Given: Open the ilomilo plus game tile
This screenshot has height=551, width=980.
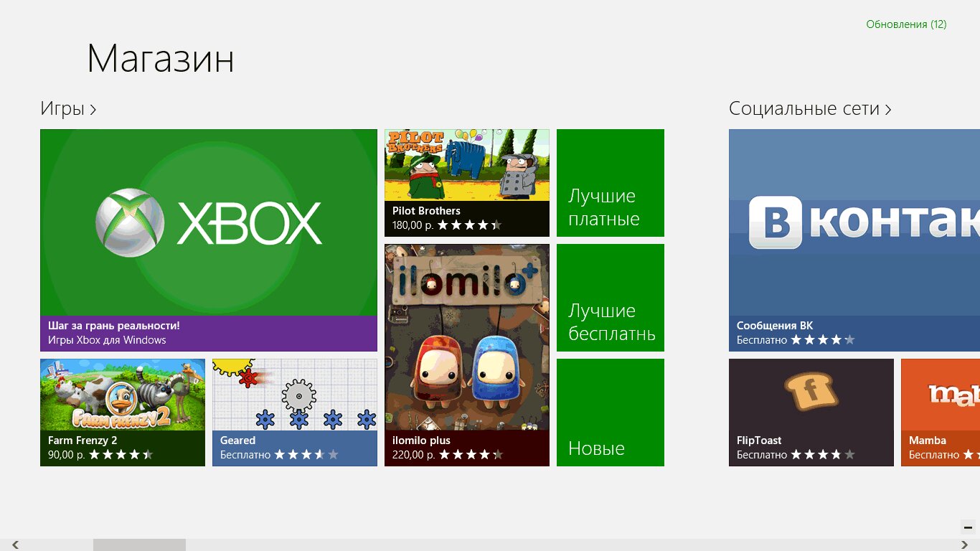Looking at the screenshot, I should tap(467, 355).
